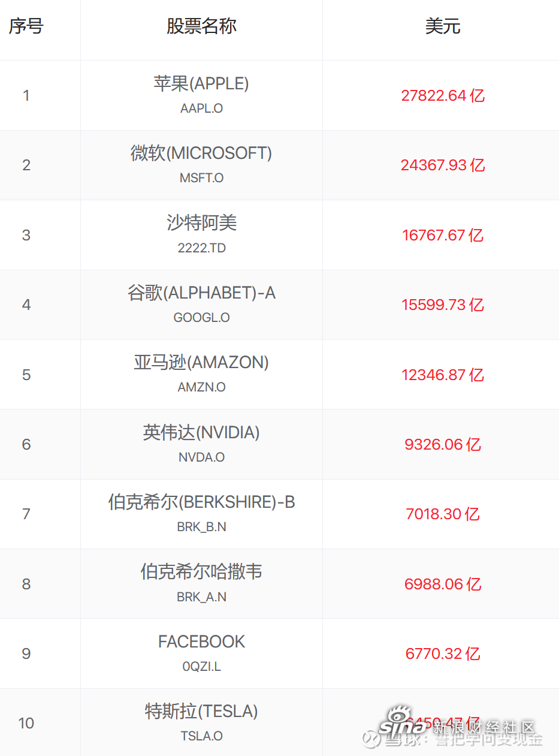Select the 9326.06 亿 market value
The width and height of the screenshot is (559, 756).
pos(443,445)
